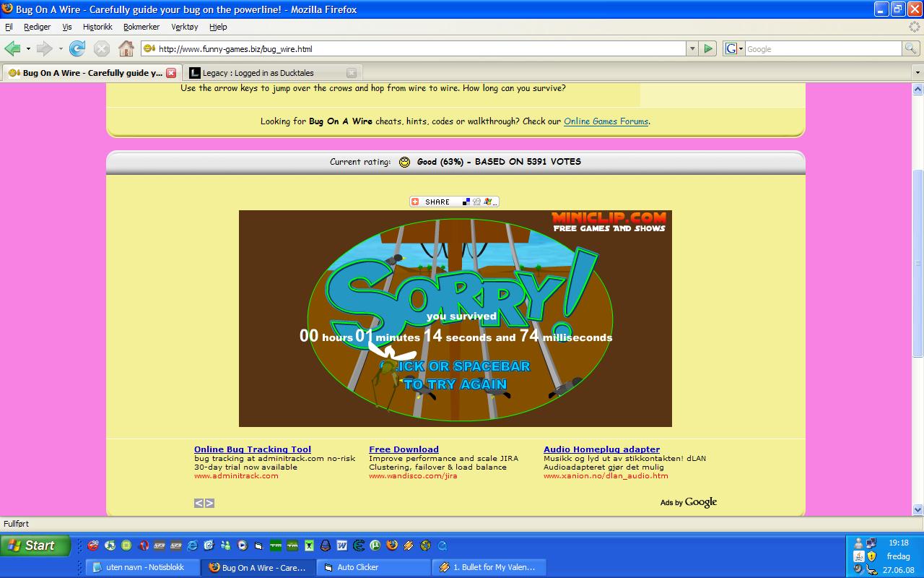The height and width of the screenshot is (578, 924).
Task: Click the Stop loading icon
Action: pyautogui.click(x=102, y=48)
